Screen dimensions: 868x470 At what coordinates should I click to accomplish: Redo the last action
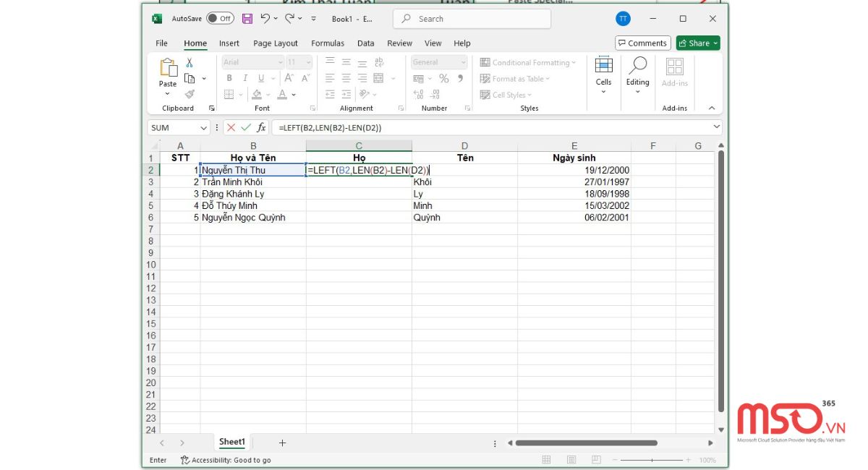tap(290, 19)
